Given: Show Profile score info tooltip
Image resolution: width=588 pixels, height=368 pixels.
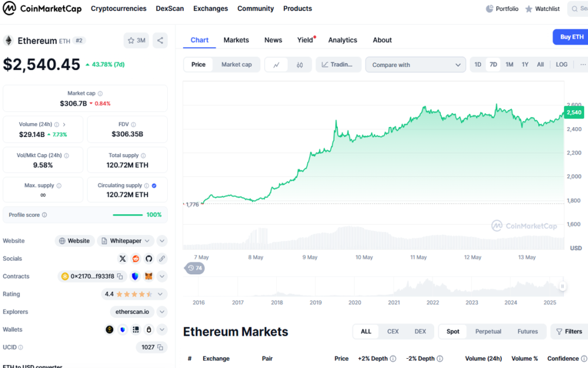Looking at the screenshot, I should 44,215.
